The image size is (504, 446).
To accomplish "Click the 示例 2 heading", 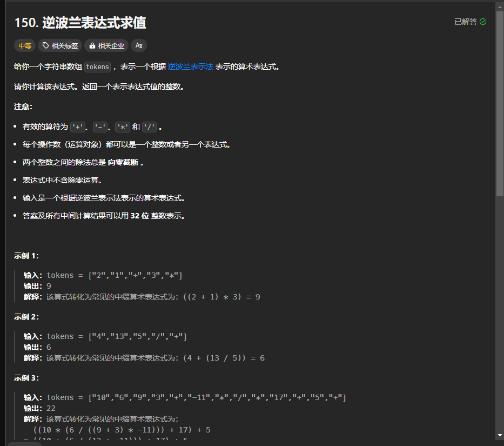I will [x=26, y=317].
